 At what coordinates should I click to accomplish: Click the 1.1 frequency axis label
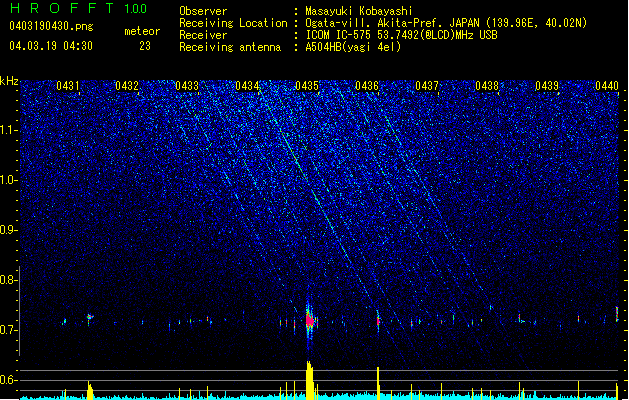8,130
